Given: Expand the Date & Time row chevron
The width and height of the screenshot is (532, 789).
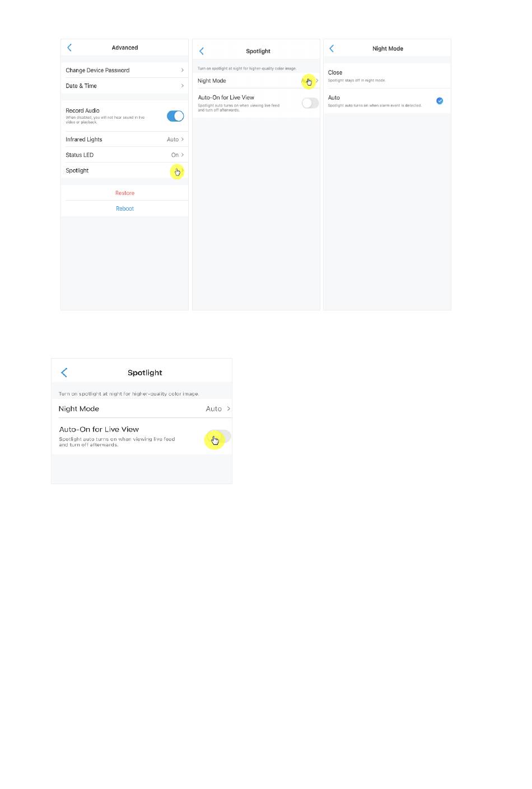Looking at the screenshot, I should tap(183, 86).
